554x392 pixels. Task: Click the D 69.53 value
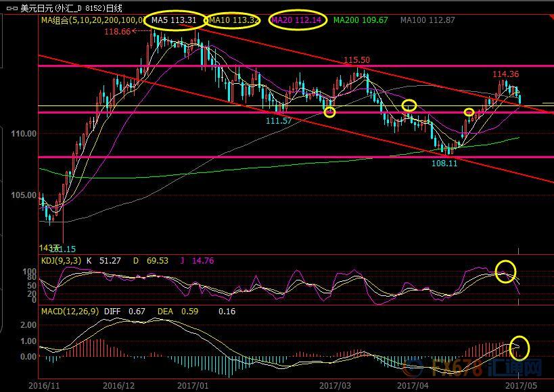click(151, 261)
